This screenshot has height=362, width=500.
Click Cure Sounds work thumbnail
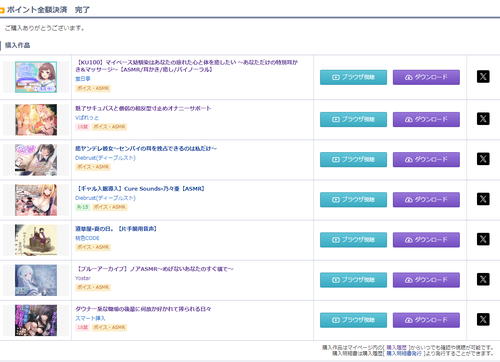point(36,200)
